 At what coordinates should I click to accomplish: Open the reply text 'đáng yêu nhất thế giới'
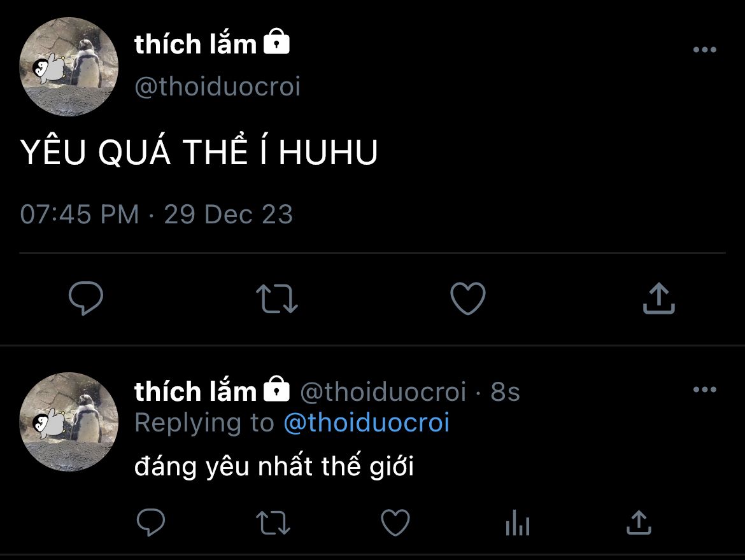coord(274,465)
